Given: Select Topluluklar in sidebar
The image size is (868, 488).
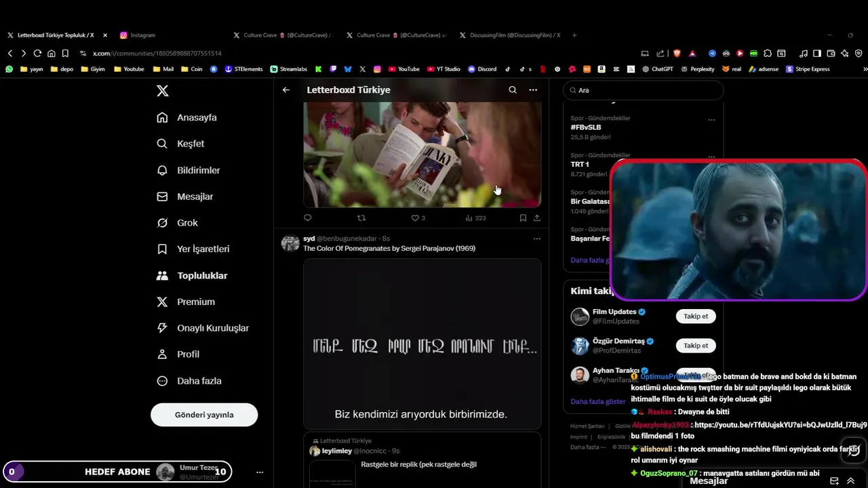Looking at the screenshot, I should point(192,275).
